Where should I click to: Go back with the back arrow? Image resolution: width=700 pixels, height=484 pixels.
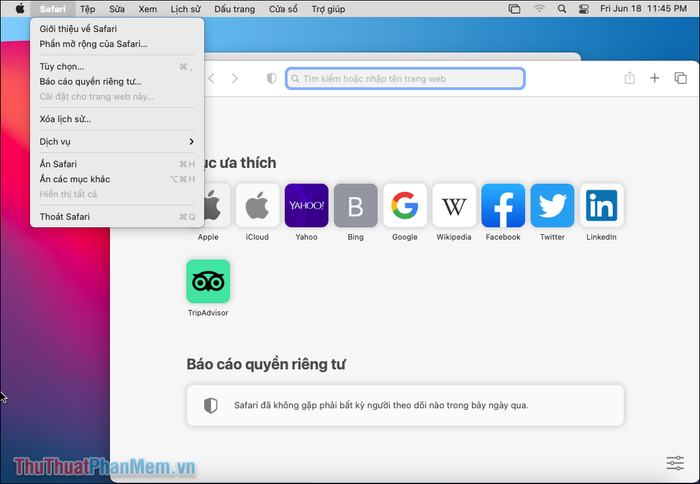tap(212, 79)
